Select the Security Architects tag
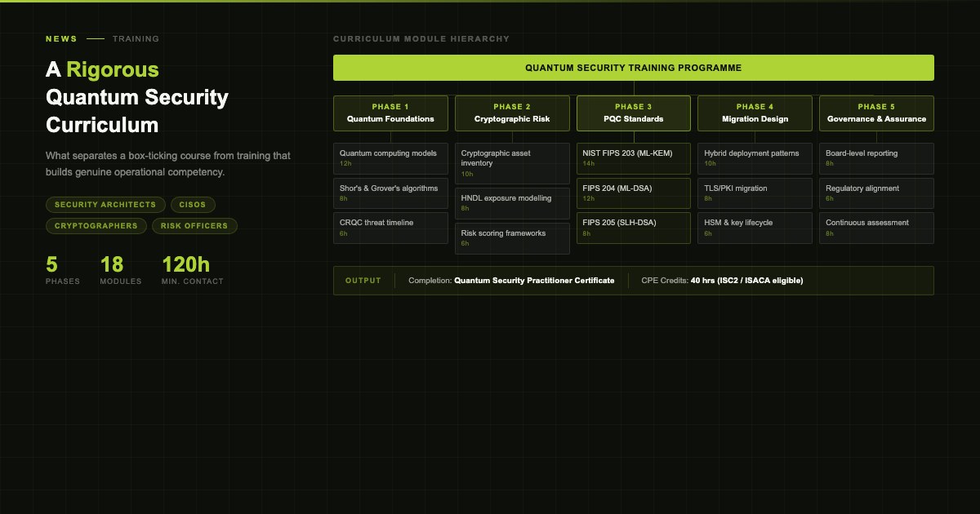This screenshot has height=514, width=980. [x=105, y=205]
